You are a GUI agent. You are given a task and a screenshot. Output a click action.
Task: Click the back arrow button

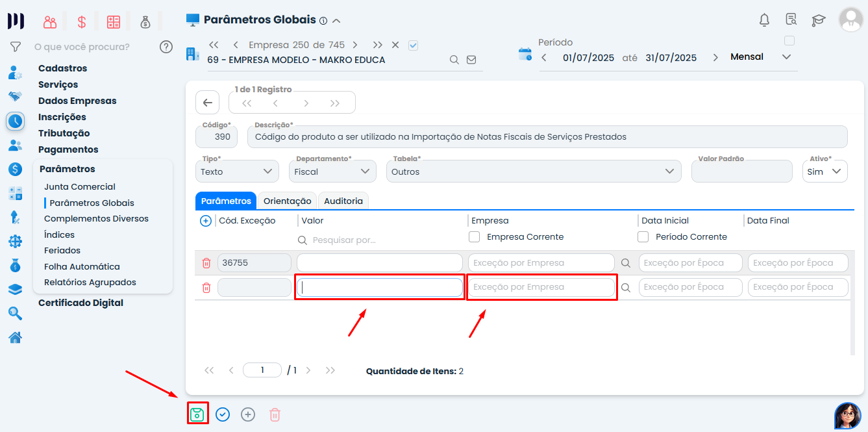point(207,103)
